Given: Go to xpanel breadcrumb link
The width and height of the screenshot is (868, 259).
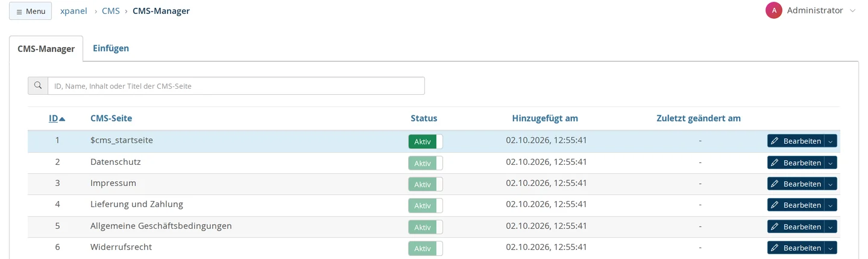Looking at the screenshot, I should tap(74, 11).
